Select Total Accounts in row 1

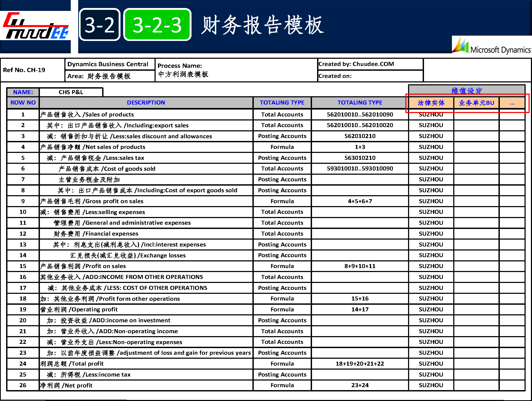pyautogui.click(x=282, y=115)
